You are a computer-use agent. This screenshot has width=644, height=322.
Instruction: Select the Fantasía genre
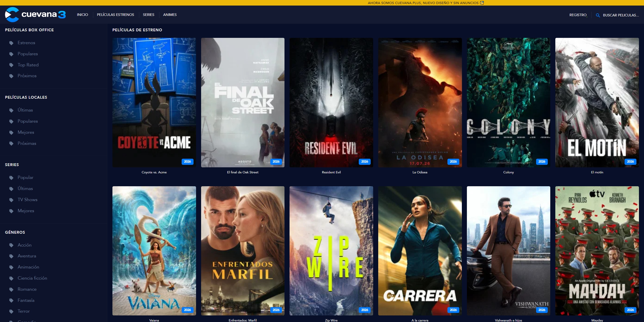pyautogui.click(x=26, y=300)
